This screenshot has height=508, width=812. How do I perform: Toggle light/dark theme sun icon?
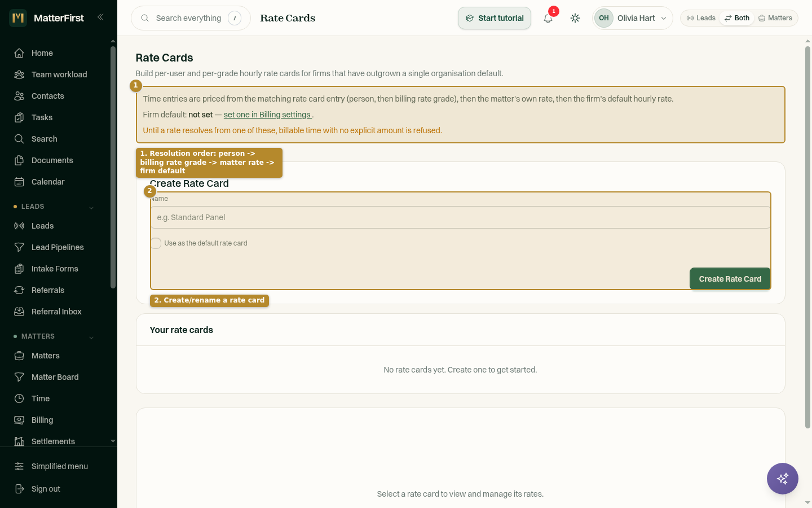tap(575, 18)
